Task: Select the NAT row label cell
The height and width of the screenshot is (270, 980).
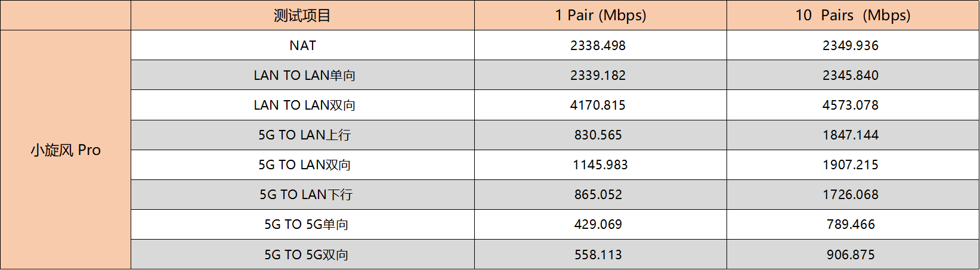Action: click(302, 45)
